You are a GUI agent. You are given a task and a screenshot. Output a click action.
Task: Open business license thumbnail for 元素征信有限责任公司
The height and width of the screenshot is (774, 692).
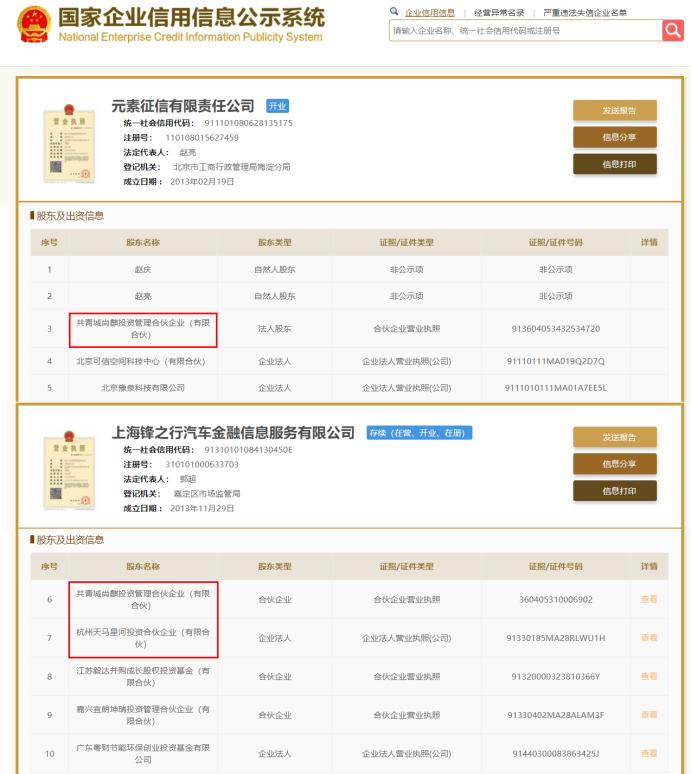(69, 143)
